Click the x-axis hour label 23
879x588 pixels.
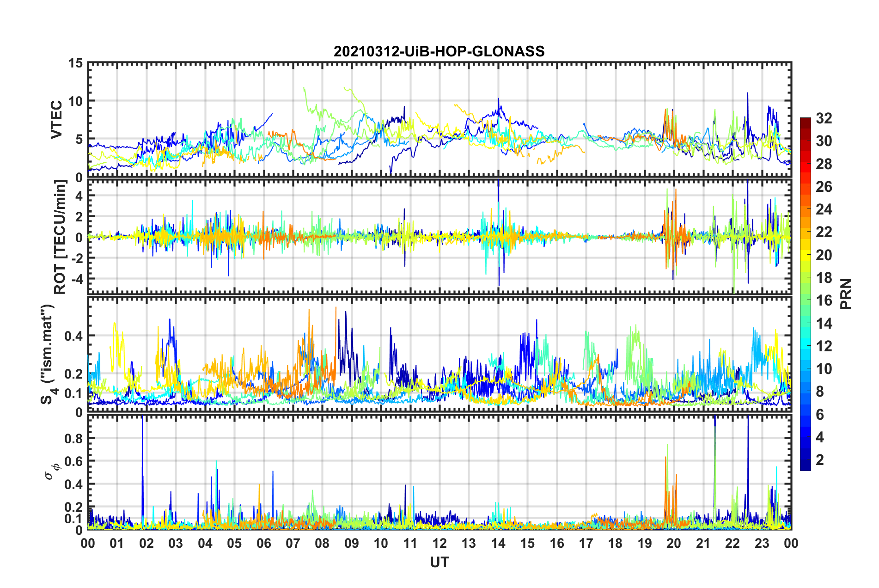coord(762,543)
